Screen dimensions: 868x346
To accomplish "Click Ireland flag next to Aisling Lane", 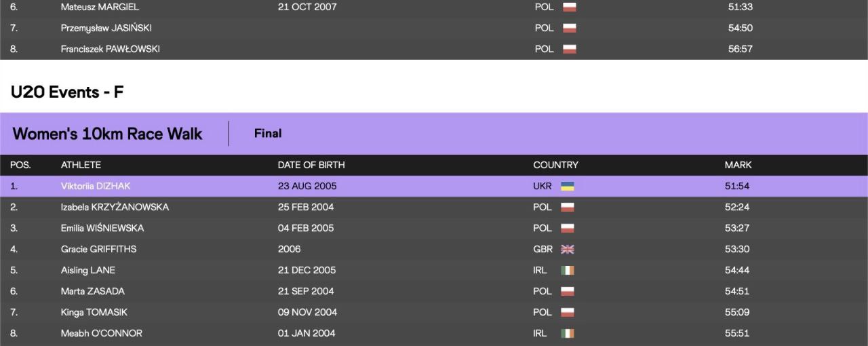I will [x=568, y=270].
